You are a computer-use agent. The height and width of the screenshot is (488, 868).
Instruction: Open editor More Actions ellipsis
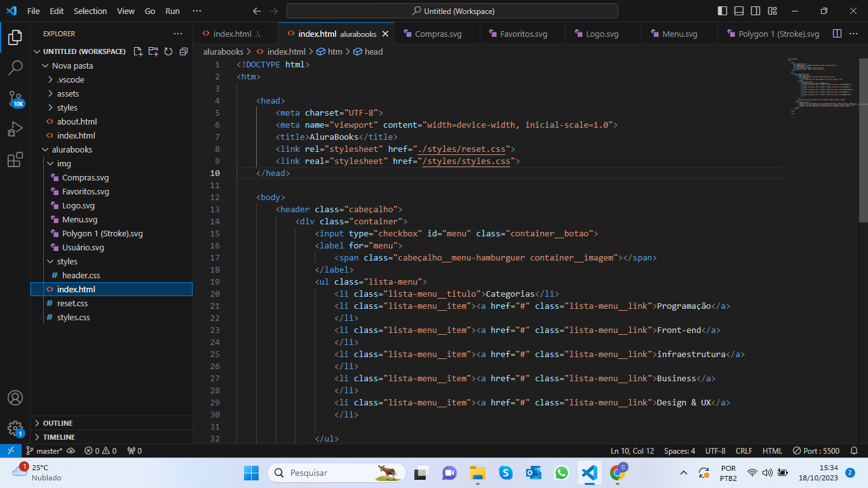[853, 34]
